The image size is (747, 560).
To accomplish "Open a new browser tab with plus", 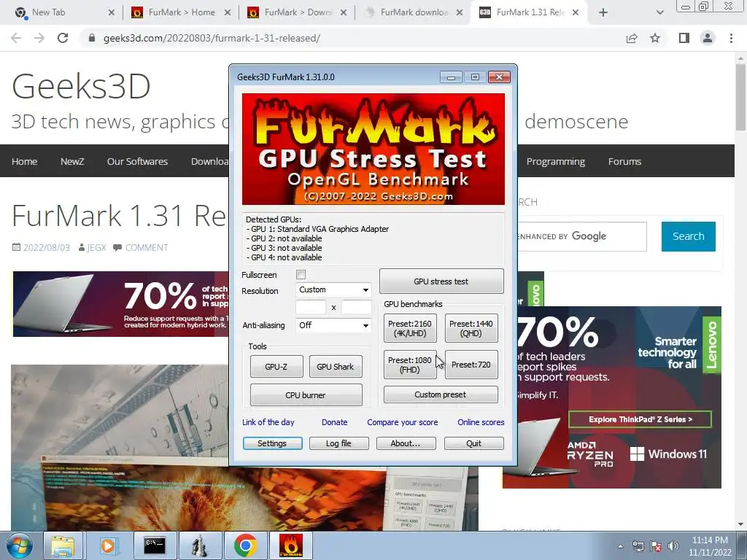I will 603,12.
